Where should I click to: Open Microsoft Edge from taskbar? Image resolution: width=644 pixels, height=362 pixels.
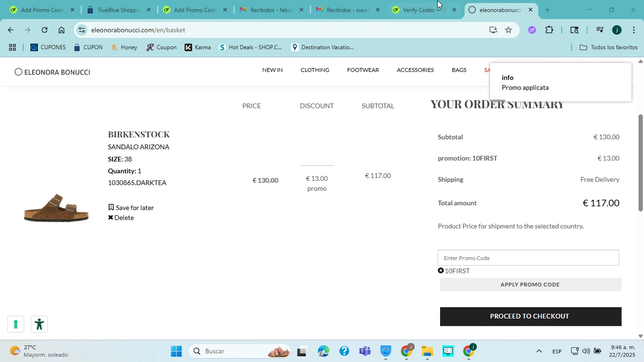[x=323, y=351]
